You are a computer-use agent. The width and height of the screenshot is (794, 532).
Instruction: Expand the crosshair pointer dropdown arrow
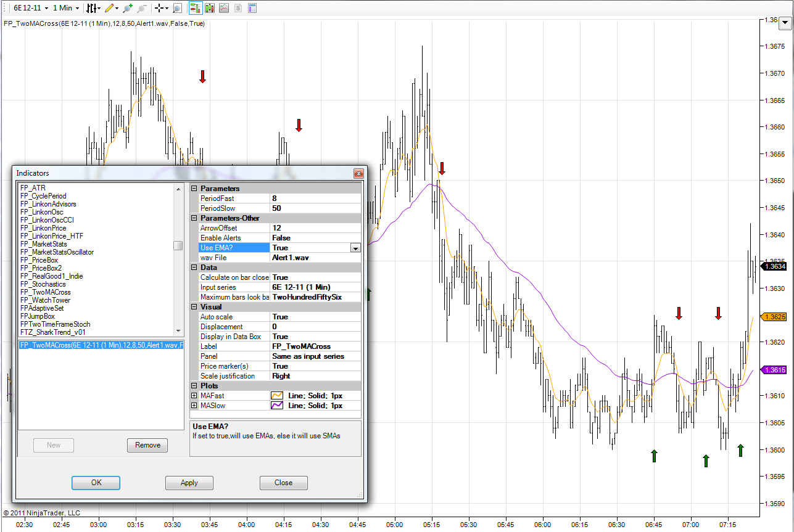pyautogui.click(x=168, y=8)
